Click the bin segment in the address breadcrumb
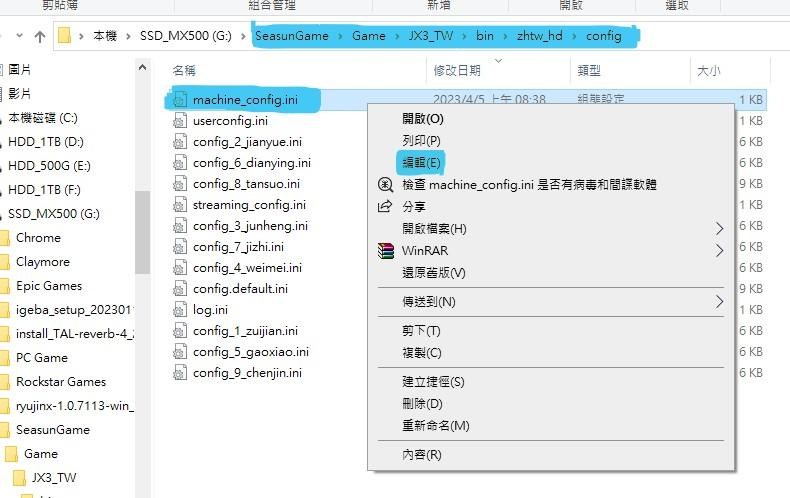 coord(485,36)
